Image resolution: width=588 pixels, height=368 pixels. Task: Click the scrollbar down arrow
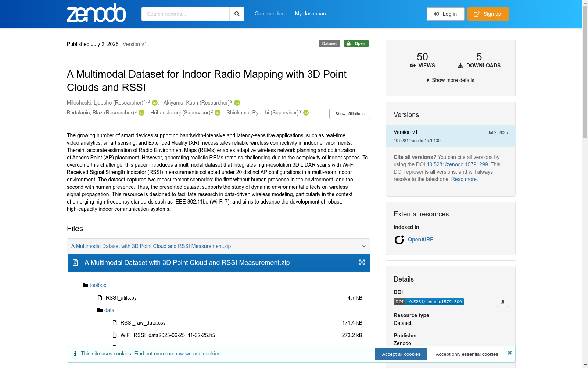coord(585,365)
